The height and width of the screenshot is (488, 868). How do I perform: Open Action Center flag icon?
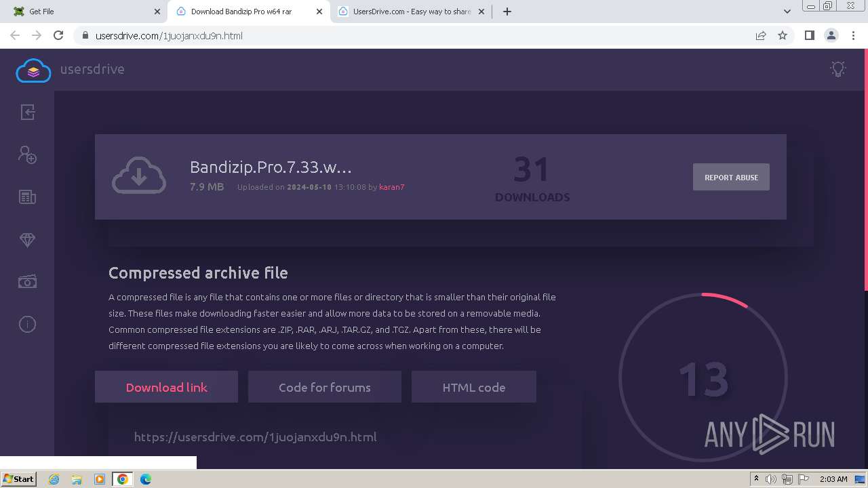click(x=803, y=479)
